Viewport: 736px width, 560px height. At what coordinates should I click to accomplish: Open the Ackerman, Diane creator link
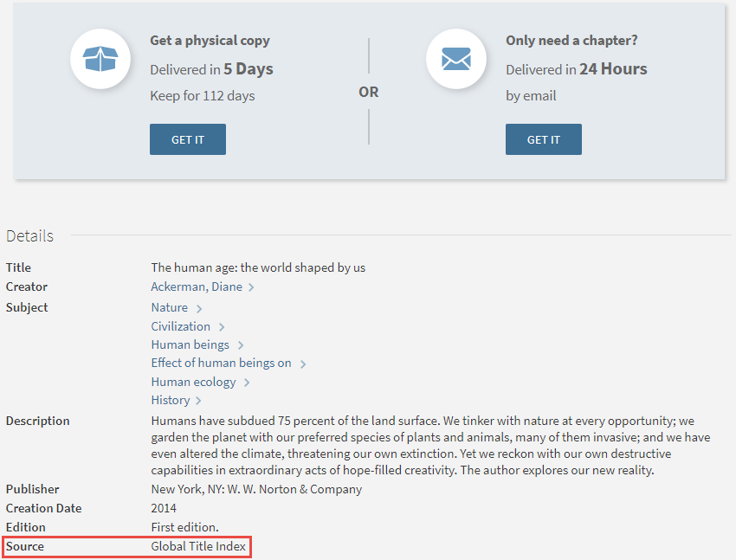coord(197,286)
